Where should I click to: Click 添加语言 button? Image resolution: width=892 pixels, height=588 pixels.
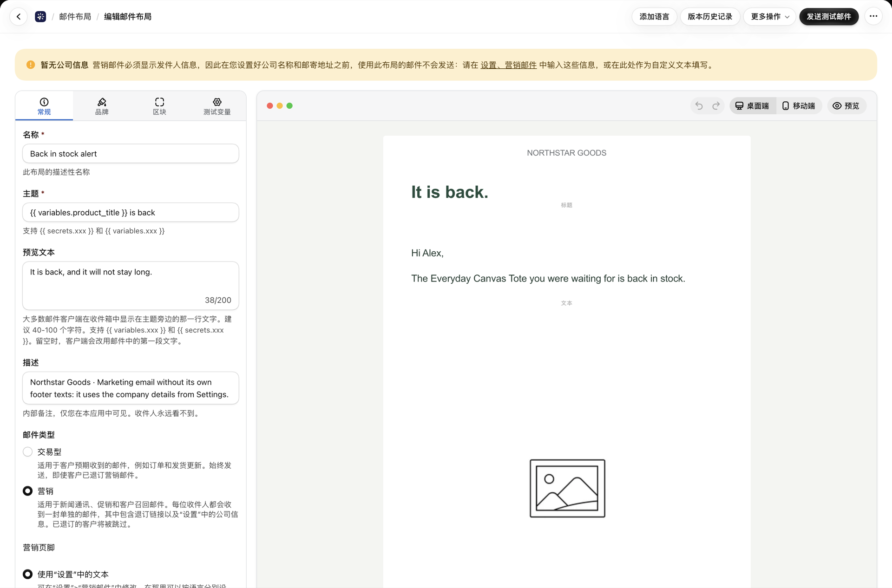click(x=654, y=17)
